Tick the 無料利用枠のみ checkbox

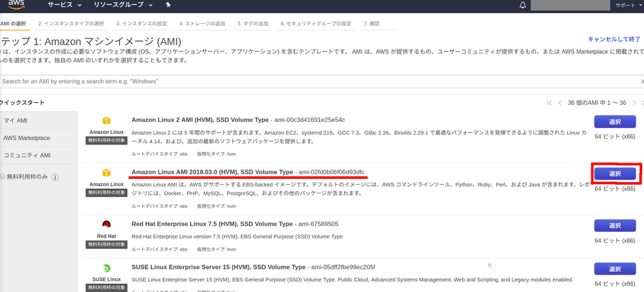3,176
